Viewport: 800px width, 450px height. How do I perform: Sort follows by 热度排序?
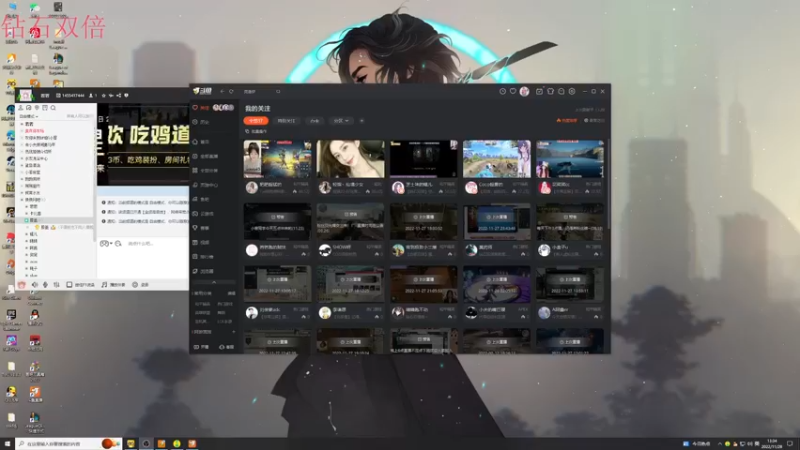[x=567, y=120]
